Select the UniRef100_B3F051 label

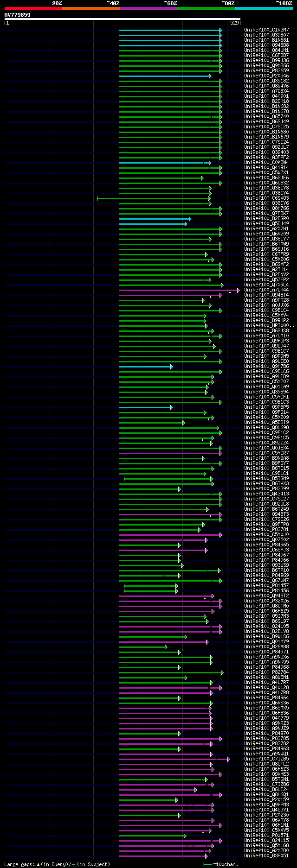266,856
